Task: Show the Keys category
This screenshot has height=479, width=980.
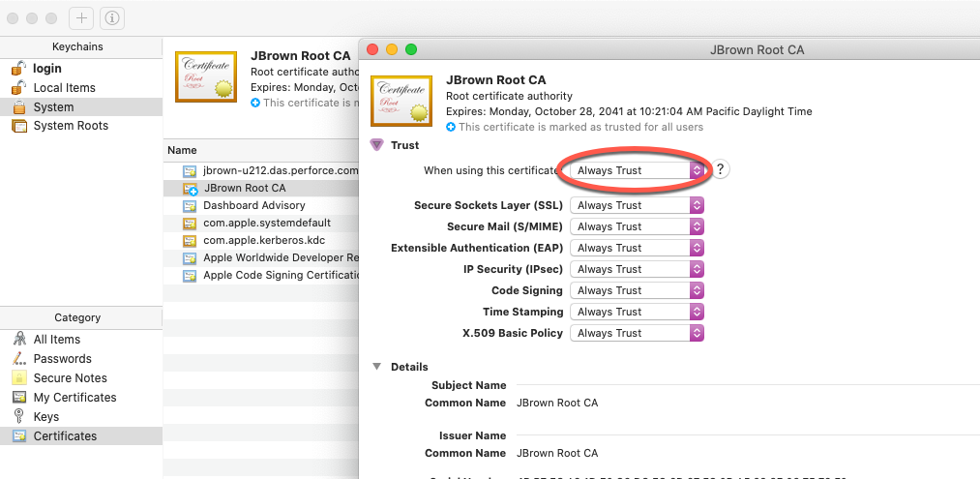Action: pyautogui.click(x=45, y=417)
